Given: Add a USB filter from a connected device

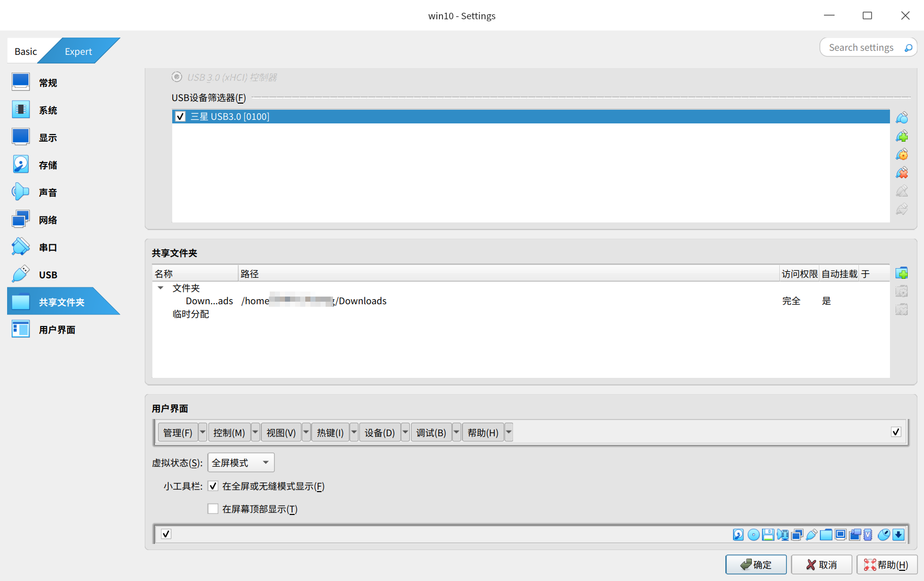Looking at the screenshot, I should pos(902,136).
